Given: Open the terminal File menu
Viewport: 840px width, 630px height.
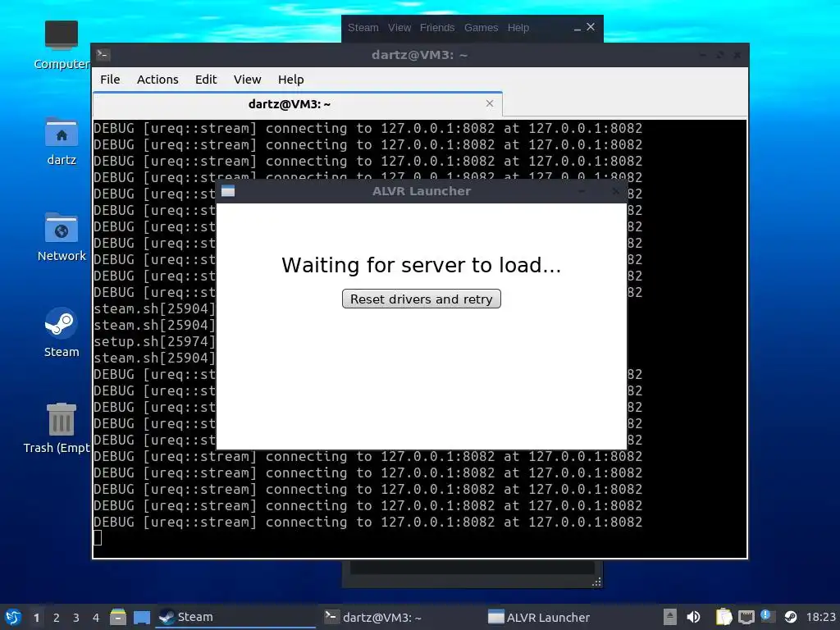Looking at the screenshot, I should 110,80.
